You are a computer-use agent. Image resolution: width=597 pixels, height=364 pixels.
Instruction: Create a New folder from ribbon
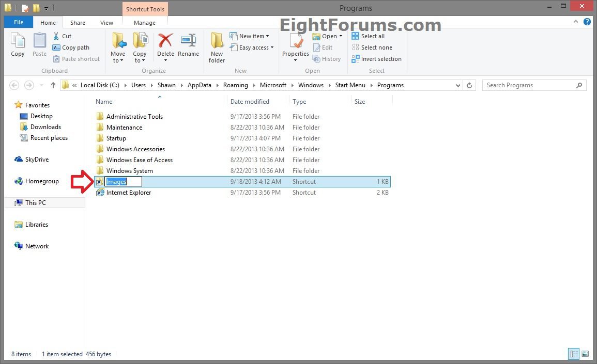(x=217, y=47)
